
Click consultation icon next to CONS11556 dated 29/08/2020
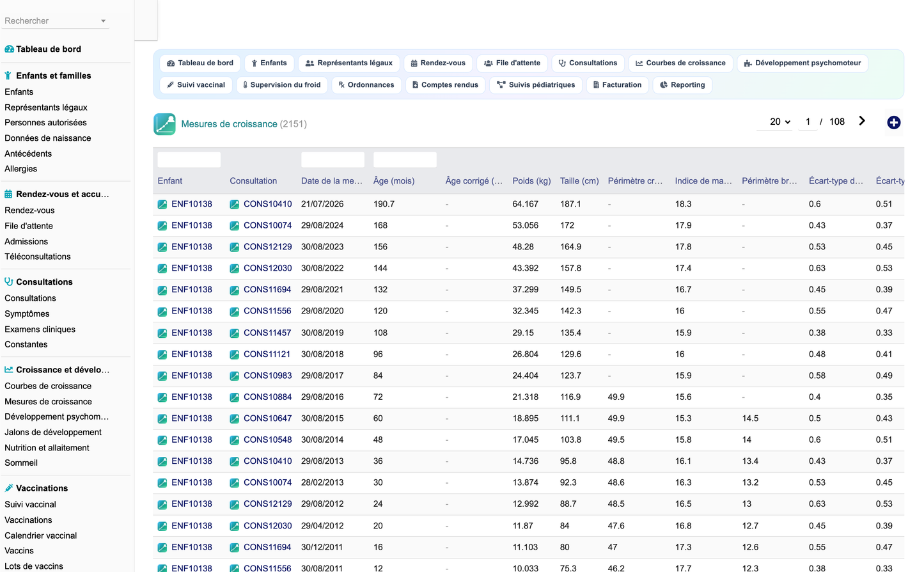point(235,312)
